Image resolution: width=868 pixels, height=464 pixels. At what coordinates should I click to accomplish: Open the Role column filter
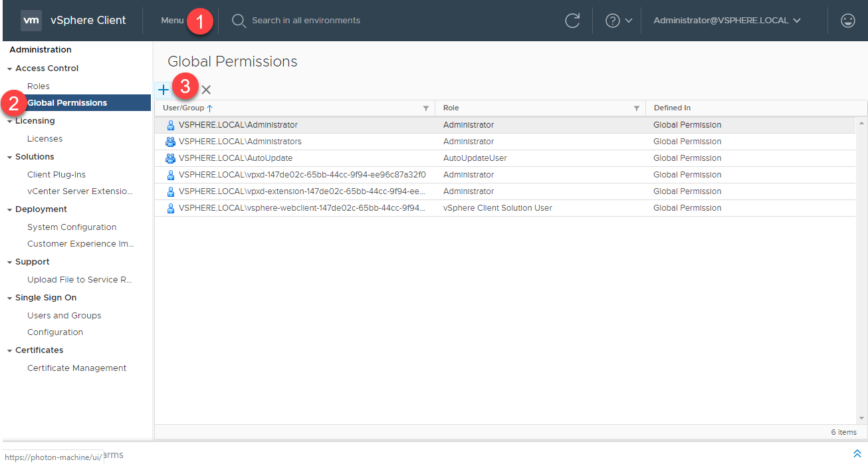636,108
